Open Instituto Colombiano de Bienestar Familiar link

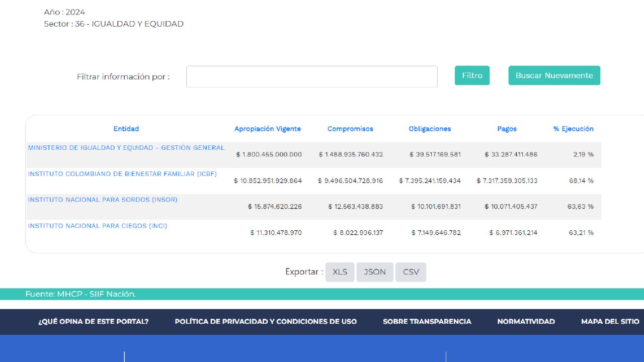click(122, 174)
